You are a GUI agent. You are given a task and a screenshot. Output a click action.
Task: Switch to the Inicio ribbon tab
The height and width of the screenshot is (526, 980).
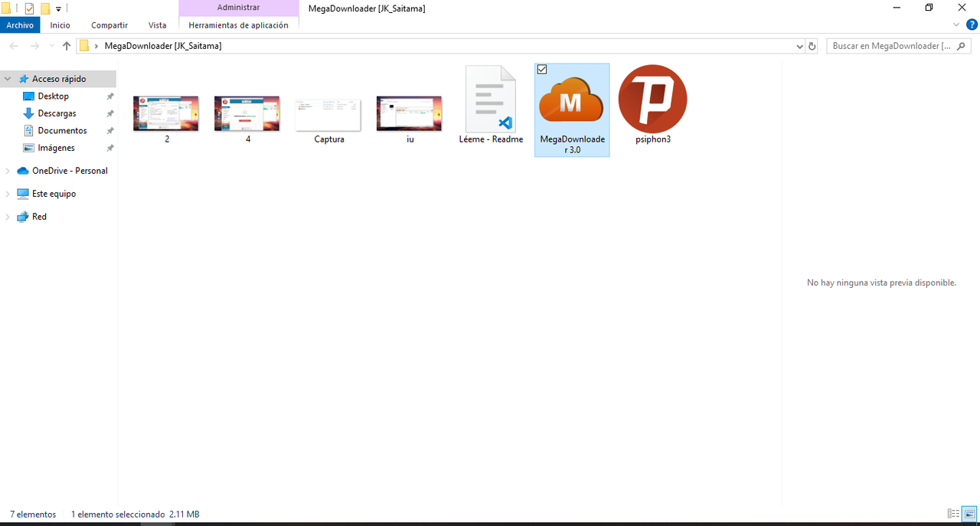point(60,25)
